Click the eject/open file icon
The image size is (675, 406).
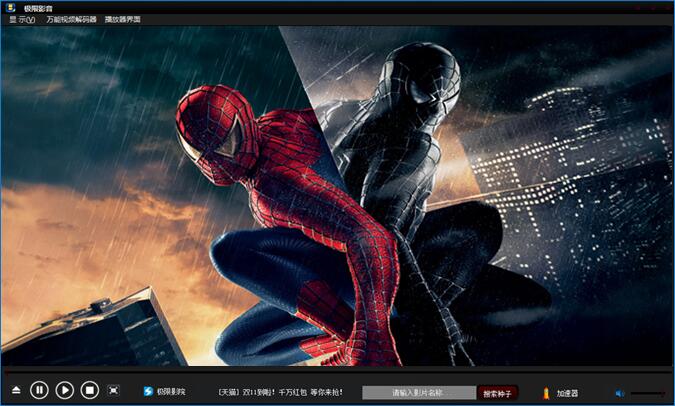coord(16,390)
